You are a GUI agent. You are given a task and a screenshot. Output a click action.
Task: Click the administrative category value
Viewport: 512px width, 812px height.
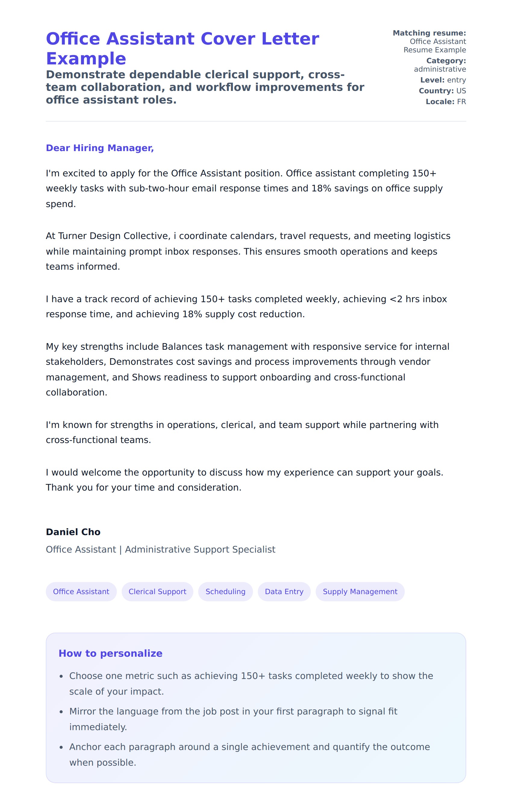[440, 69]
